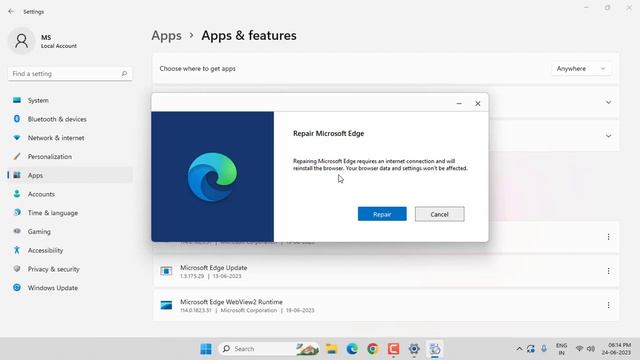The width and height of the screenshot is (640, 360).
Task: Click the Edge installer taskbar icon
Action: 435,349
